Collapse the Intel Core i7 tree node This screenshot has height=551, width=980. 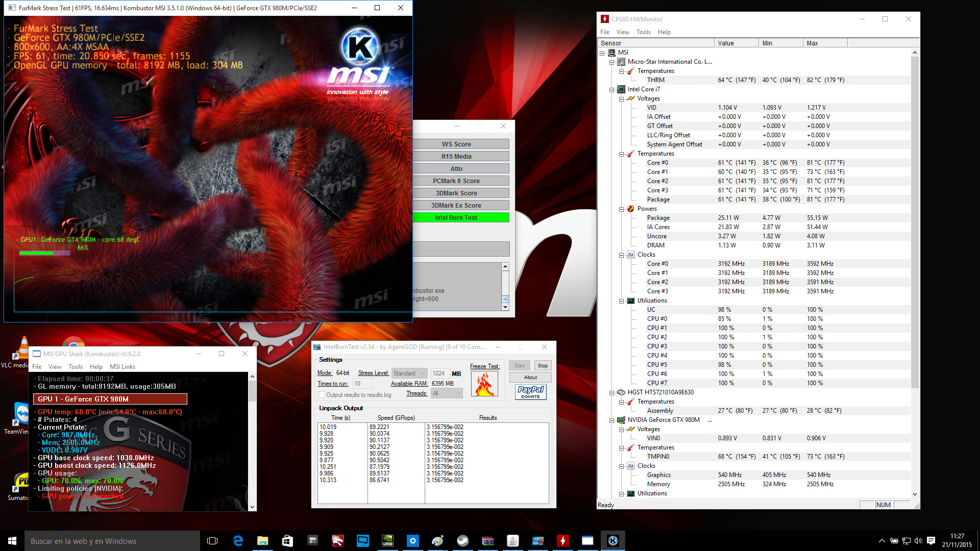point(611,90)
